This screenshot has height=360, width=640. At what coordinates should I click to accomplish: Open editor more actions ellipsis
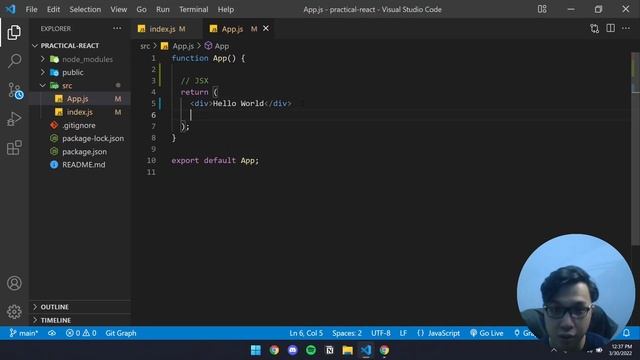click(x=626, y=28)
